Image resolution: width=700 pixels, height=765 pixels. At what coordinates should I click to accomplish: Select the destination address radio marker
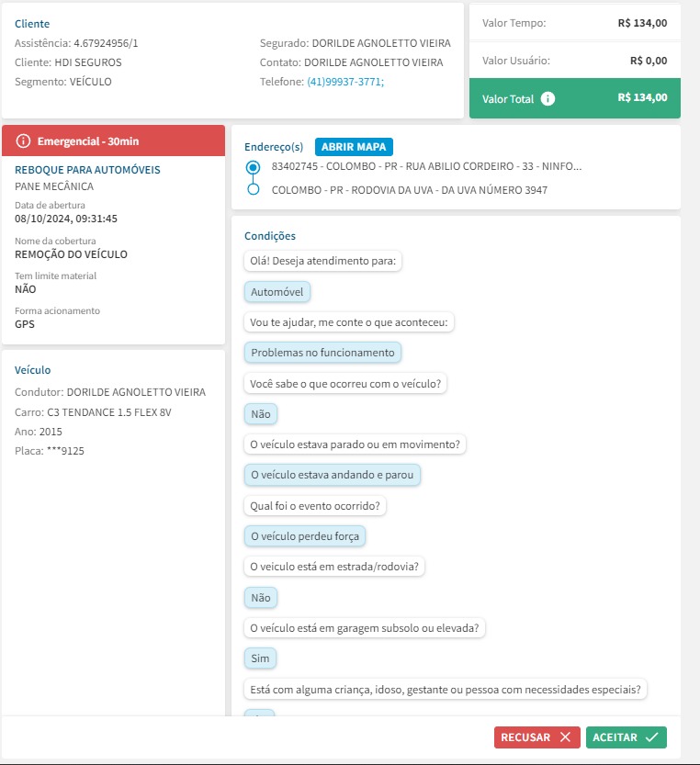coord(254,190)
